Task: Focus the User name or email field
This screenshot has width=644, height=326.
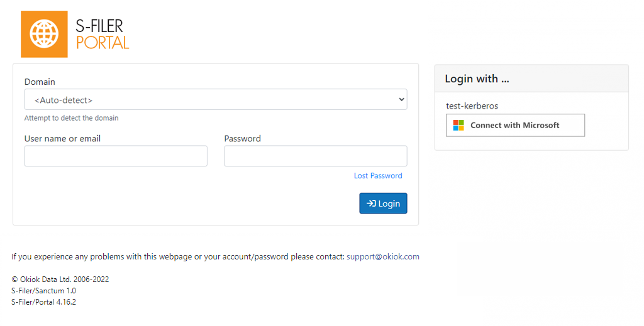Action: [116, 156]
